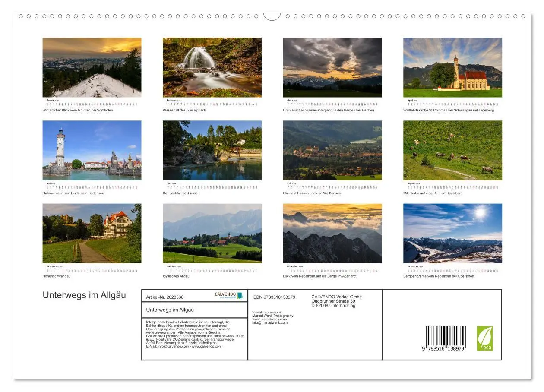Screen dimensions: 544x392
Task: Click 'Artikel-Nr. 2028538' text
Action: click(165, 297)
